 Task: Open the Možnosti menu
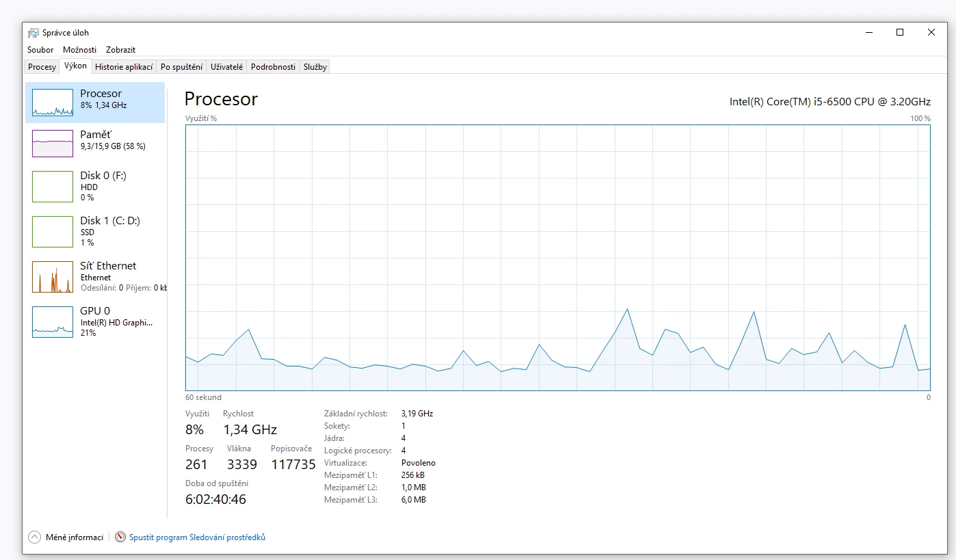coord(79,50)
